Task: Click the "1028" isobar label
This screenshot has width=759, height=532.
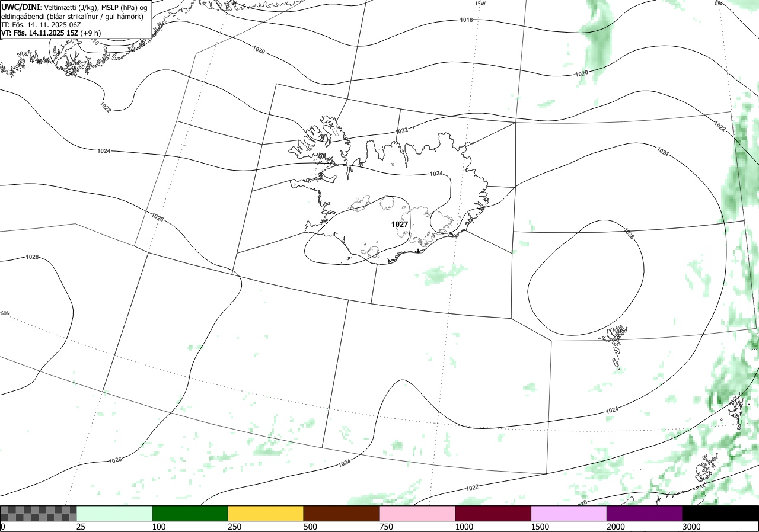Action: tap(32, 257)
